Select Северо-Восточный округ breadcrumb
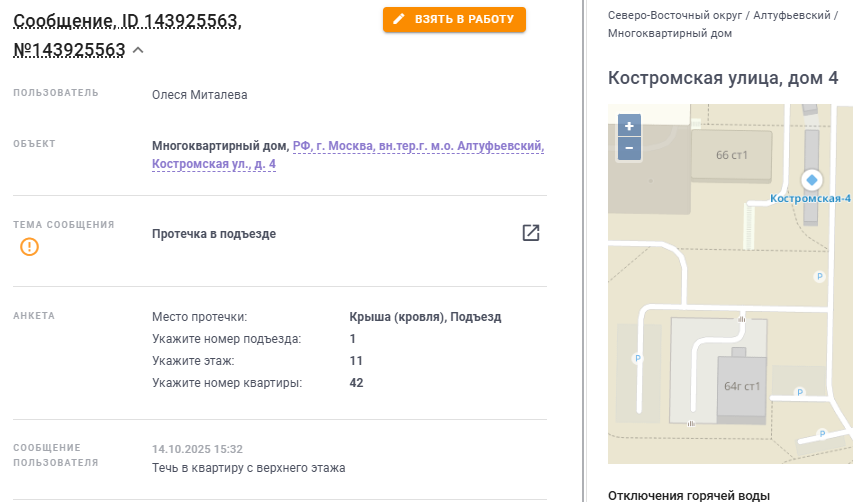Viewport: 853px width, 502px height. pyautogui.click(x=664, y=15)
